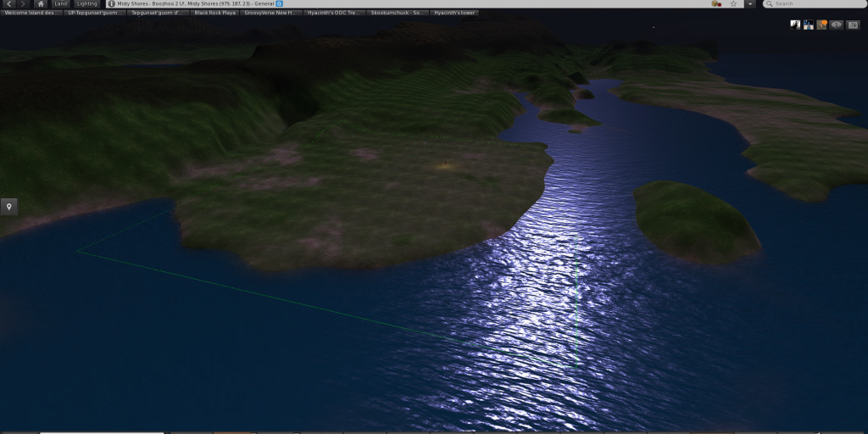Click the back navigation arrow
The image size is (868, 434).
[x=8, y=4]
